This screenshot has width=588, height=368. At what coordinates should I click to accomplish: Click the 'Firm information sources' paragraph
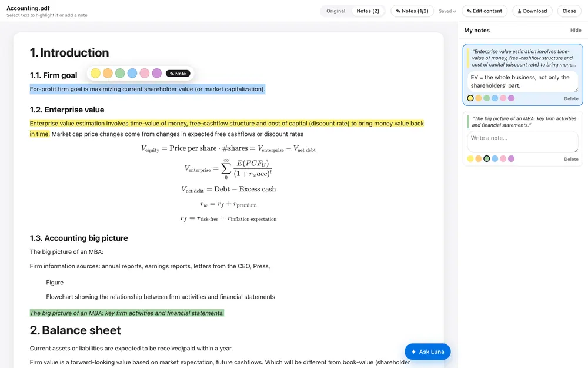(150, 266)
